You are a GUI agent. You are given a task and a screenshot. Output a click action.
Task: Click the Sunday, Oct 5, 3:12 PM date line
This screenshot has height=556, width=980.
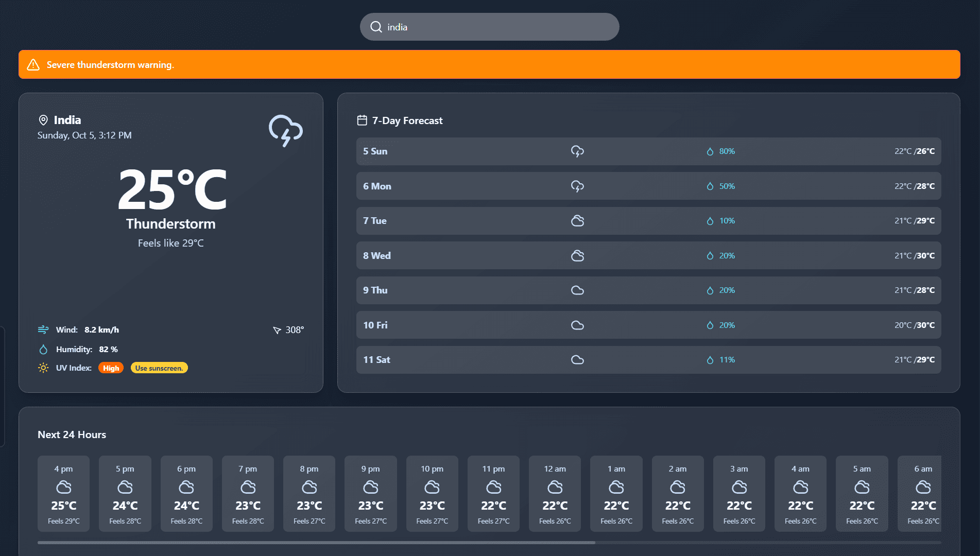(84, 135)
